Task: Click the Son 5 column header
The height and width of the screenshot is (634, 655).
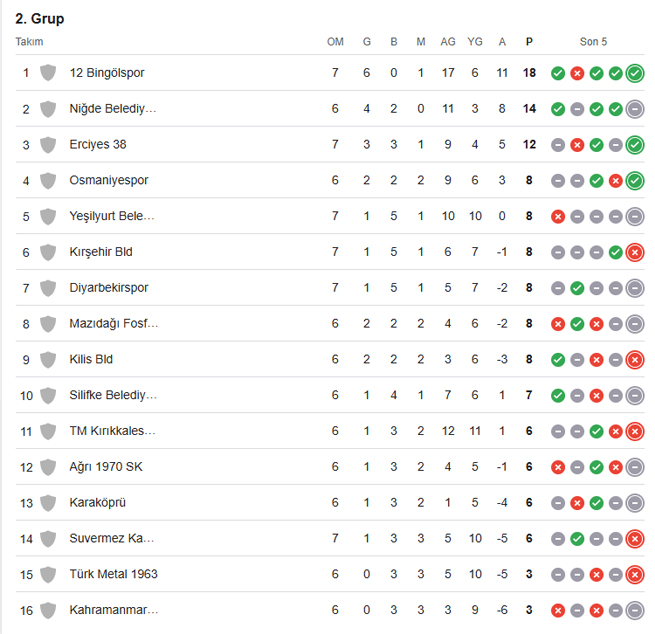Action: (593, 42)
